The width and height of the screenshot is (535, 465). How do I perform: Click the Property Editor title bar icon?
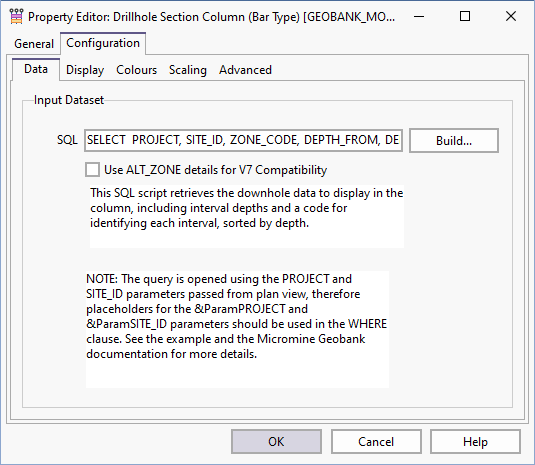pos(16,16)
